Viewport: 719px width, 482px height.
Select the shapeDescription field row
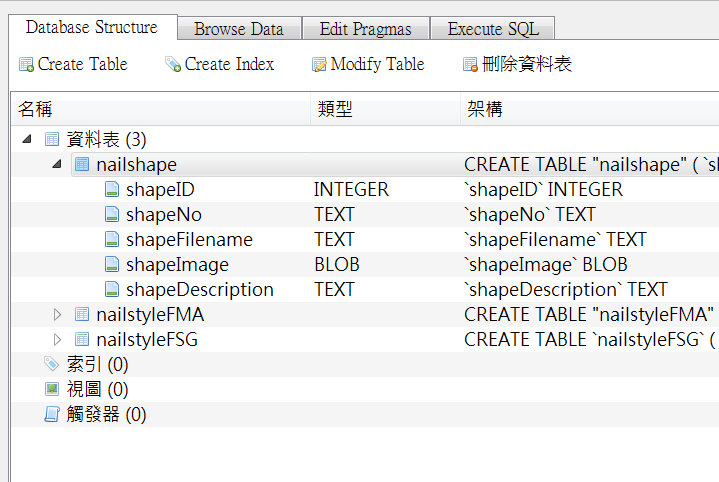pos(199,290)
